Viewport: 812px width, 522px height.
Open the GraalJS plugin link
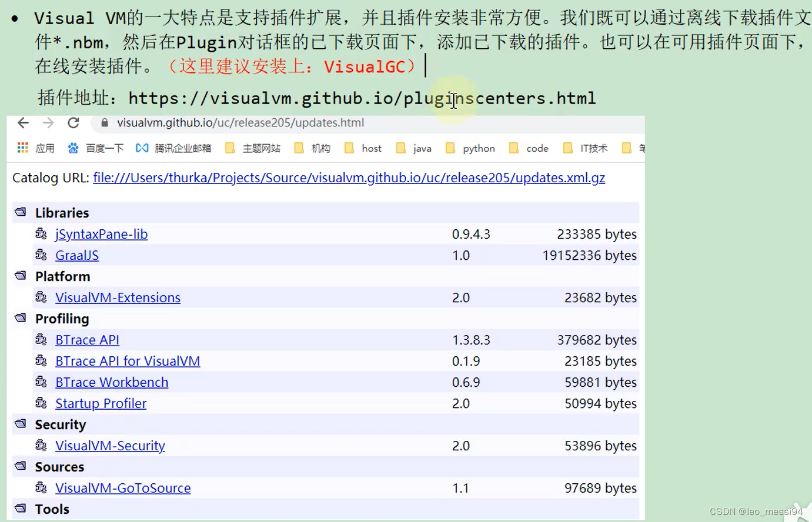(77, 255)
